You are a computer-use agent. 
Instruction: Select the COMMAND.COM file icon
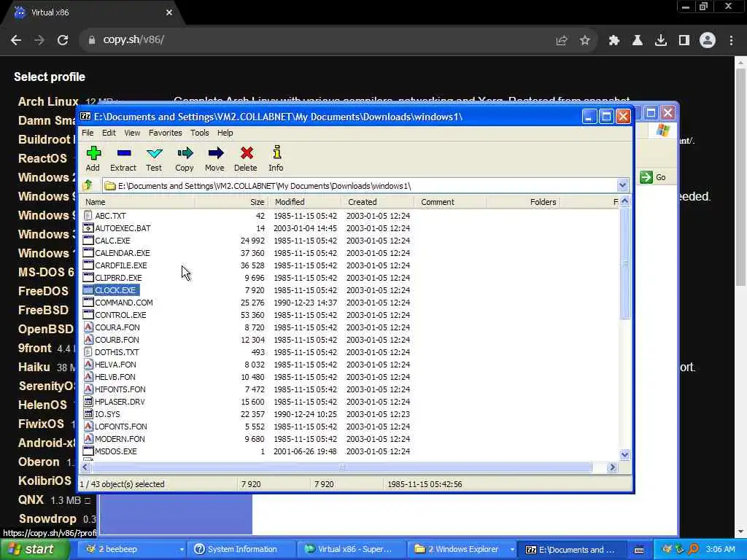tap(88, 302)
